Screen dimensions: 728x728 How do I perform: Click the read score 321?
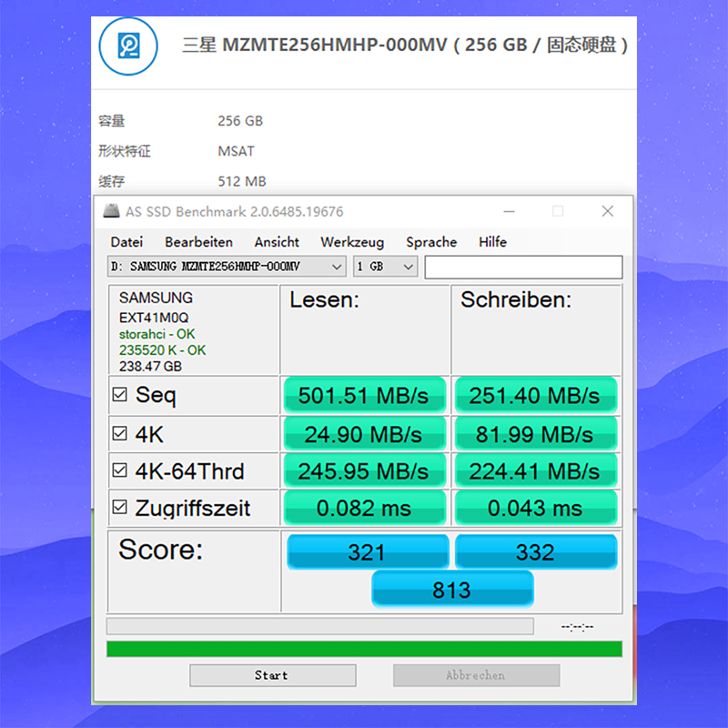(368, 551)
